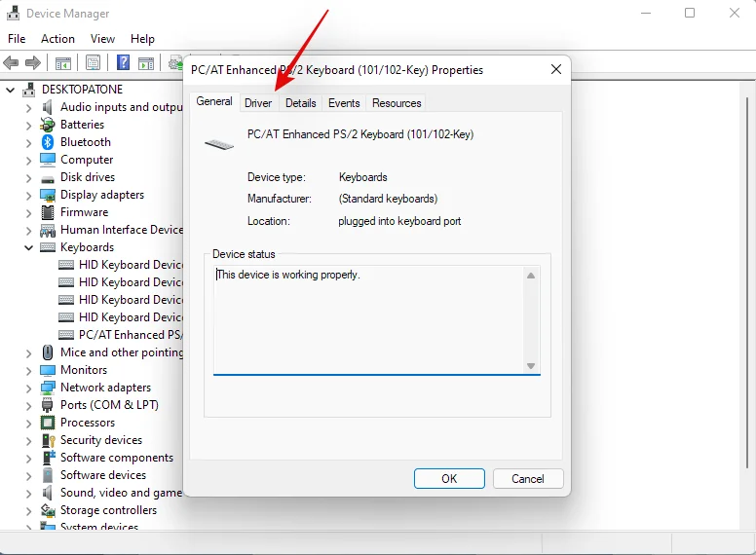The height and width of the screenshot is (555, 756).
Task: Click the Display adapters icon
Action: pyautogui.click(x=47, y=195)
